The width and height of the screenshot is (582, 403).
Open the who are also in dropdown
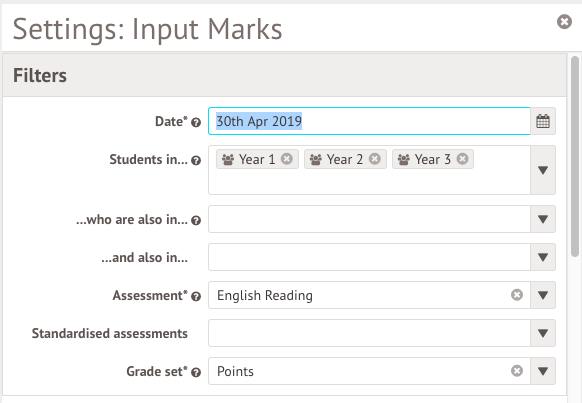(543, 219)
